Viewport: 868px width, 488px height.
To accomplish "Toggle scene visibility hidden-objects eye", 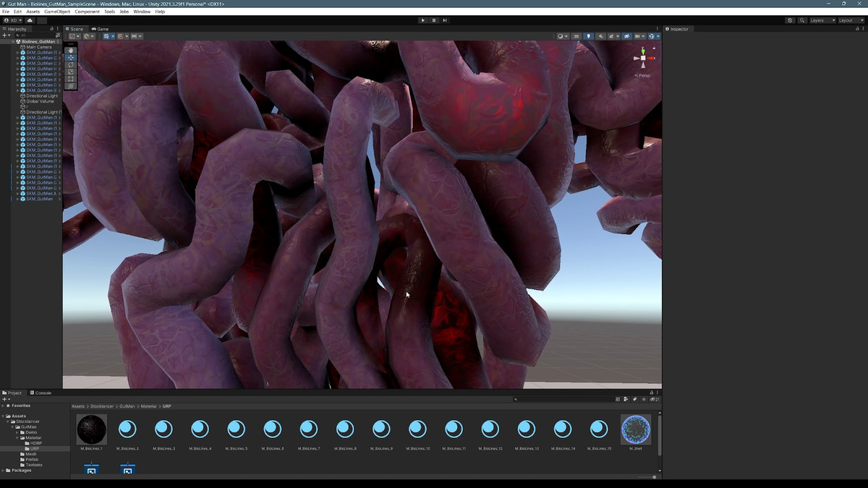I will coord(627,36).
